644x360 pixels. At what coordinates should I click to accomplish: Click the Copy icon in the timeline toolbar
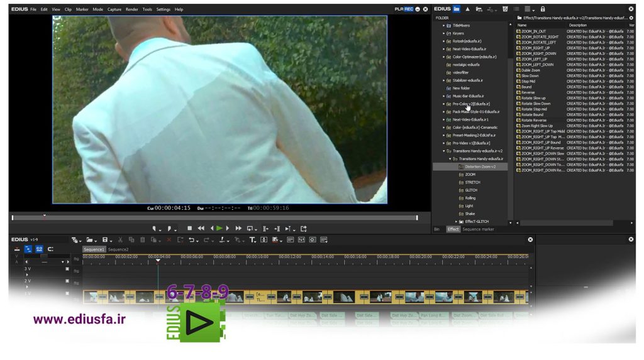[131, 240]
